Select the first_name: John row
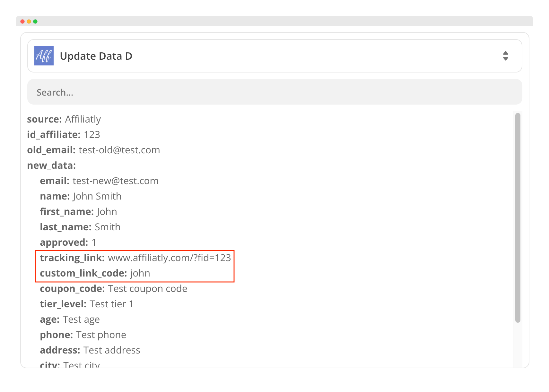The height and width of the screenshot is (392, 549). pyautogui.click(x=78, y=212)
